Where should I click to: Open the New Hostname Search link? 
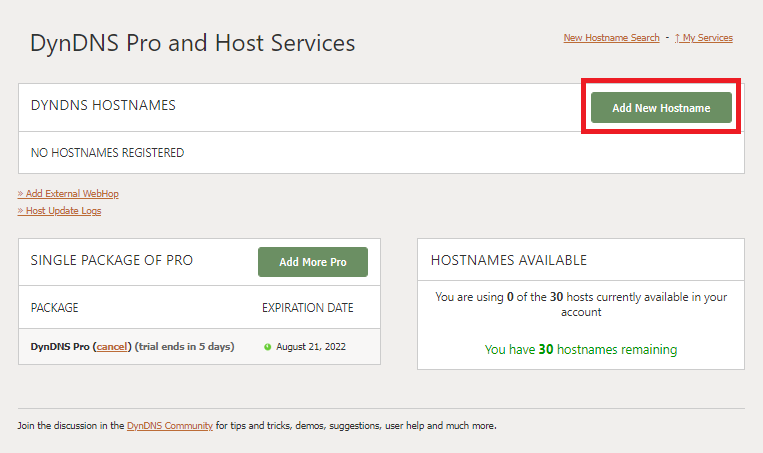(611, 38)
